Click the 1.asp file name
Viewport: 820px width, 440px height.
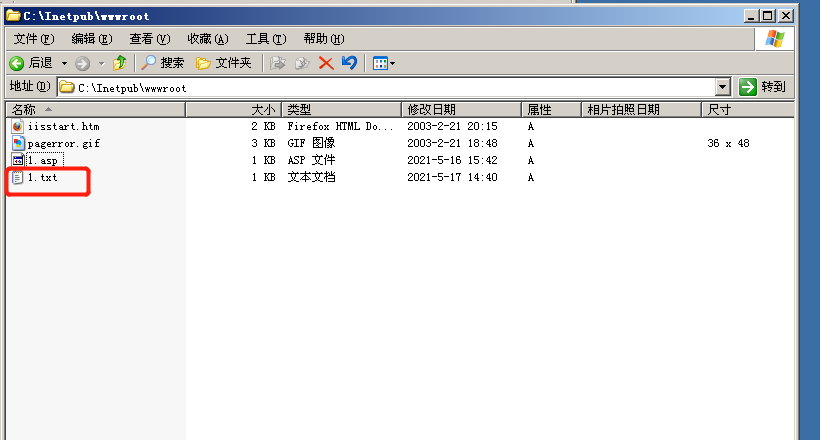click(42, 161)
